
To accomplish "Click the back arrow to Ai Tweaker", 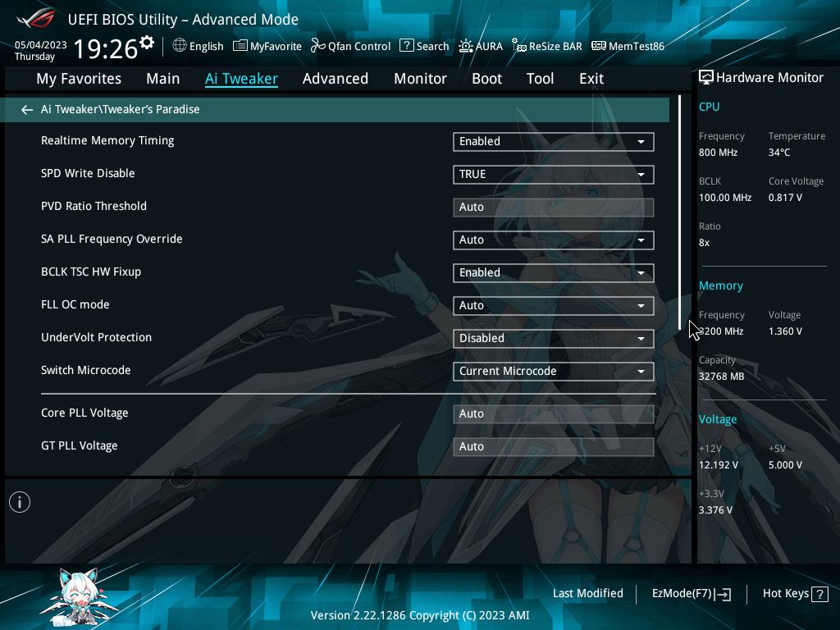I will tap(27, 110).
